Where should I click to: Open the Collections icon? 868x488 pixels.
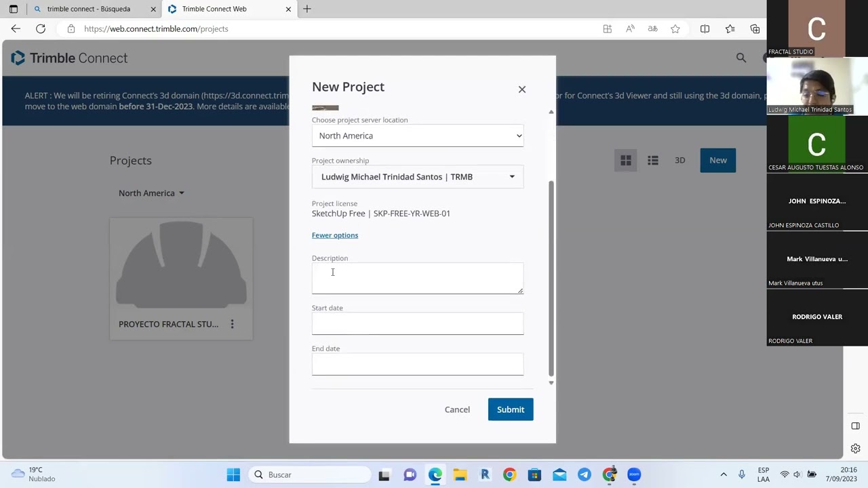point(755,29)
